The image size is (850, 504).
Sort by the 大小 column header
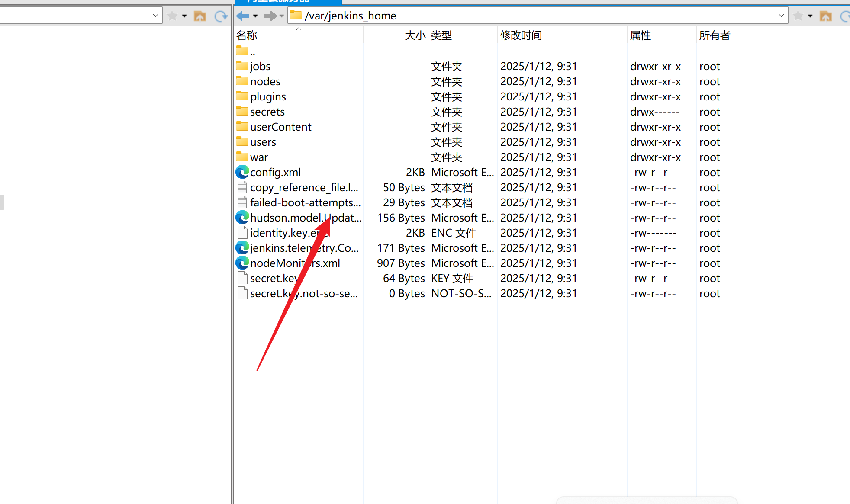[x=415, y=35]
